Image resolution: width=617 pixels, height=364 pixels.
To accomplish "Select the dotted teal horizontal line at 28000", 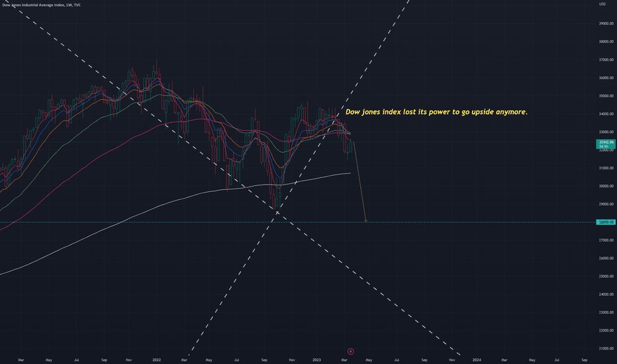I will pos(298,222).
